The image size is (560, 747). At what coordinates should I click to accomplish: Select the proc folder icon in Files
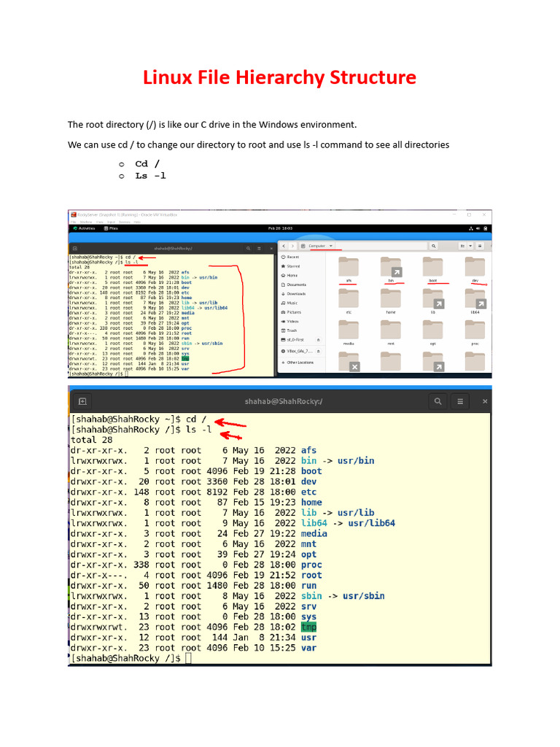pos(475,330)
